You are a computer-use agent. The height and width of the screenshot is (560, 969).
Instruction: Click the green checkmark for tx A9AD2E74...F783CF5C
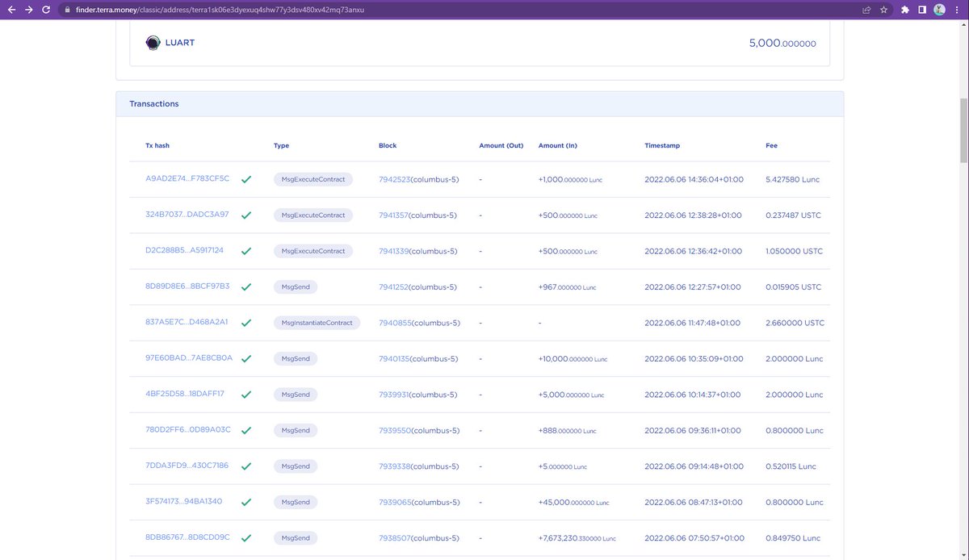tap(246, 179)
